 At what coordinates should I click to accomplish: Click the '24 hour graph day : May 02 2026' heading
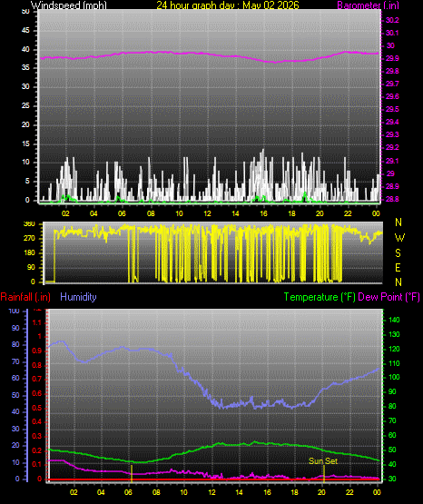pyautogui.click(x=228, y=5)
